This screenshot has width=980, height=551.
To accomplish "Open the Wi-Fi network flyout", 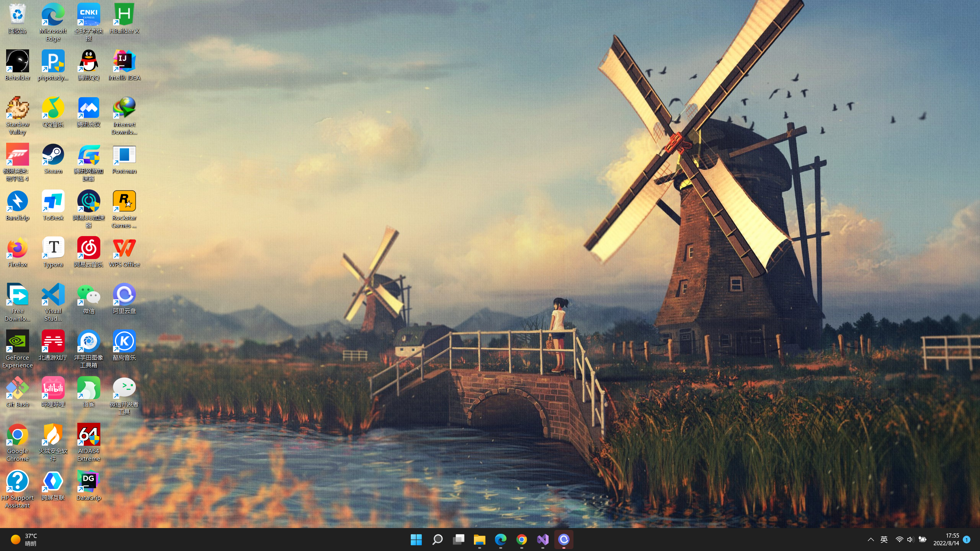I will pos(899,540).
